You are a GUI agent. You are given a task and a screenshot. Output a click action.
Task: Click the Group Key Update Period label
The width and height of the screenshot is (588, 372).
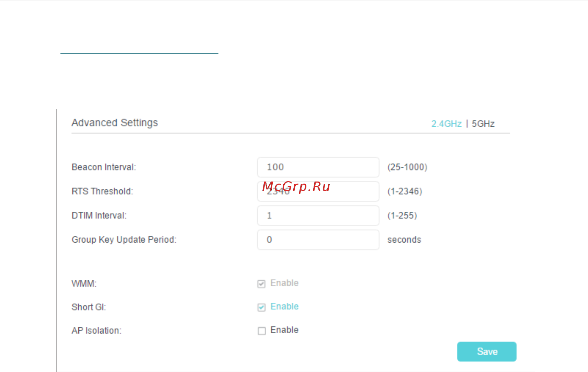[x=124, y=240]
